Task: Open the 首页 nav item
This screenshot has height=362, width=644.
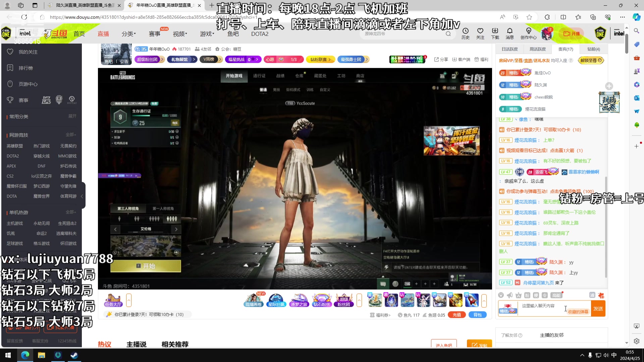Action: click(x=79, y=34)
